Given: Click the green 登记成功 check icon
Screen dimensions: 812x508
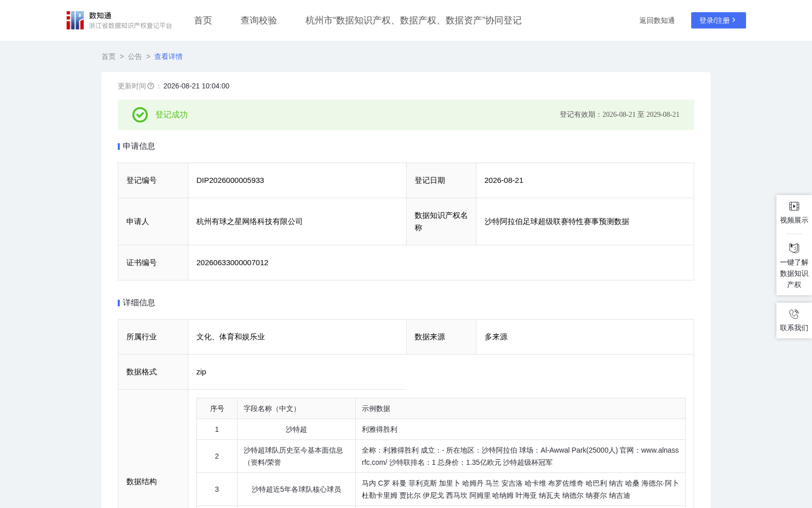Looking at the screenshot, I should pyautogui.click(x=140, y=115).
